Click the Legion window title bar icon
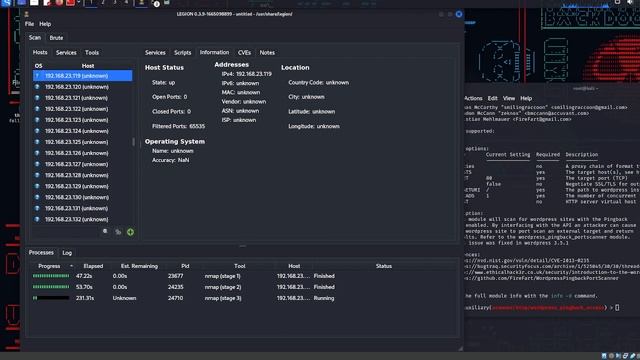The height and width of the screenshot is (360, 640). [27, 14]
